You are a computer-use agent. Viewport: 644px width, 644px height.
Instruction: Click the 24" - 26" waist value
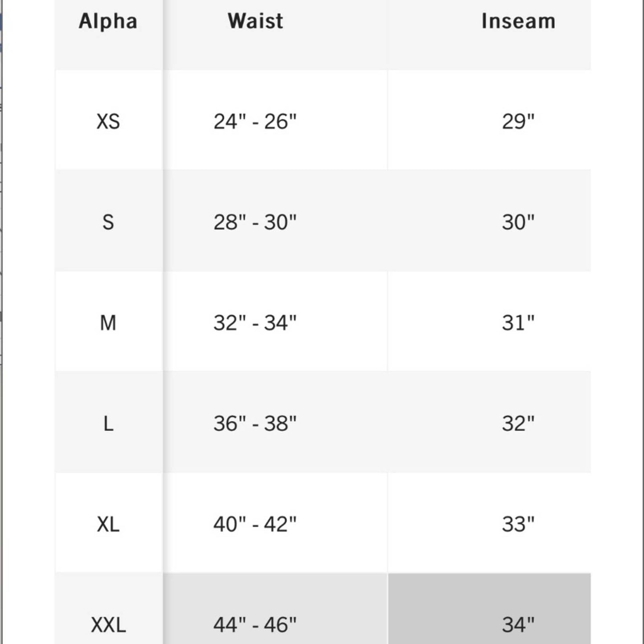click(x=255, y=121)
